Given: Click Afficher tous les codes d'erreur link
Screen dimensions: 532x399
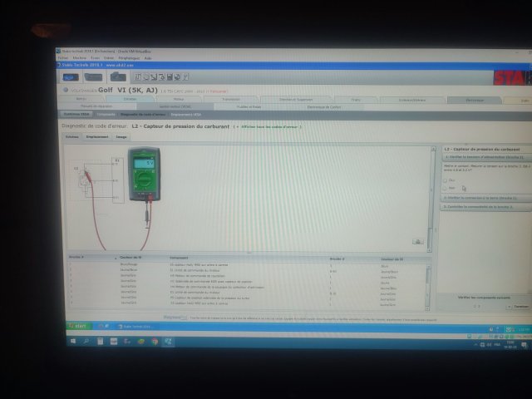Looking at the screenshot, I should click(x=269, y=127).
